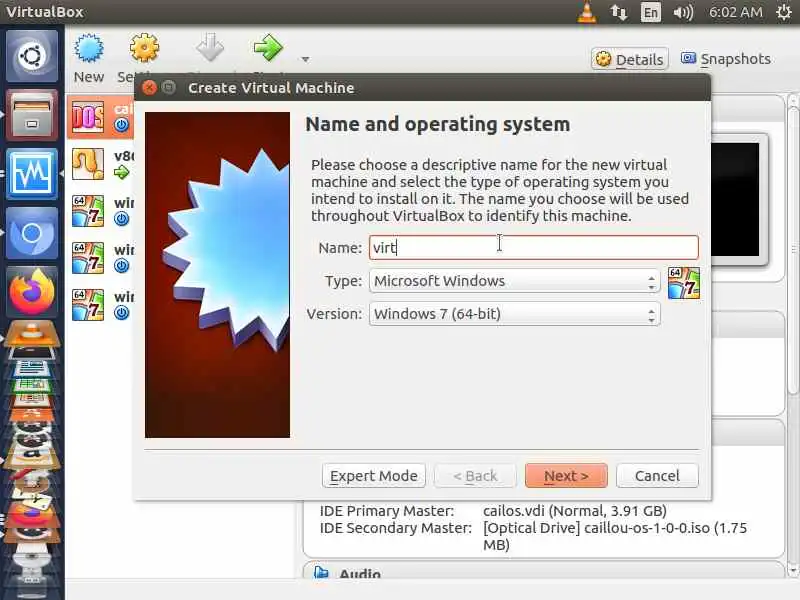Open the clock showing 6:02 AM
The image size is (800, 600).
click(736, 12)
